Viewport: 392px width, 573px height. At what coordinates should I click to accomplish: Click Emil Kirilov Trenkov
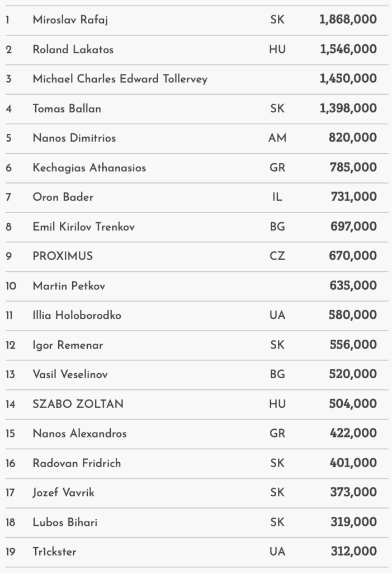tap(83, 227)
